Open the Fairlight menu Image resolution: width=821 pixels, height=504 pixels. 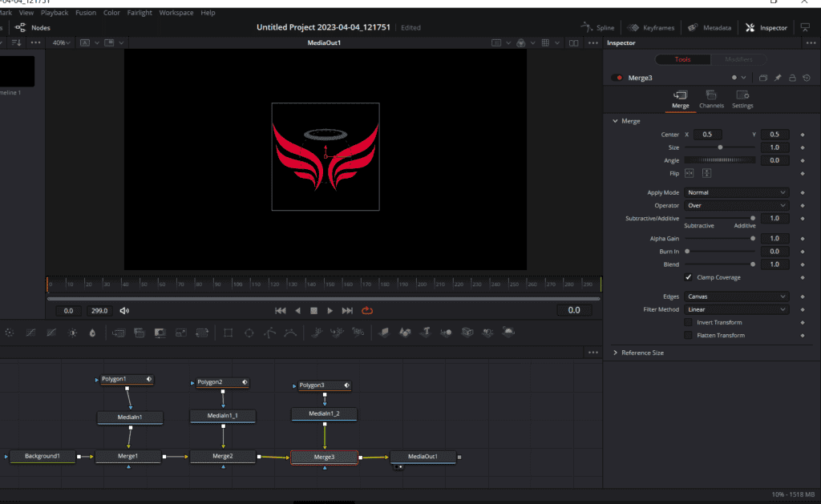click(x=140, y=13)
